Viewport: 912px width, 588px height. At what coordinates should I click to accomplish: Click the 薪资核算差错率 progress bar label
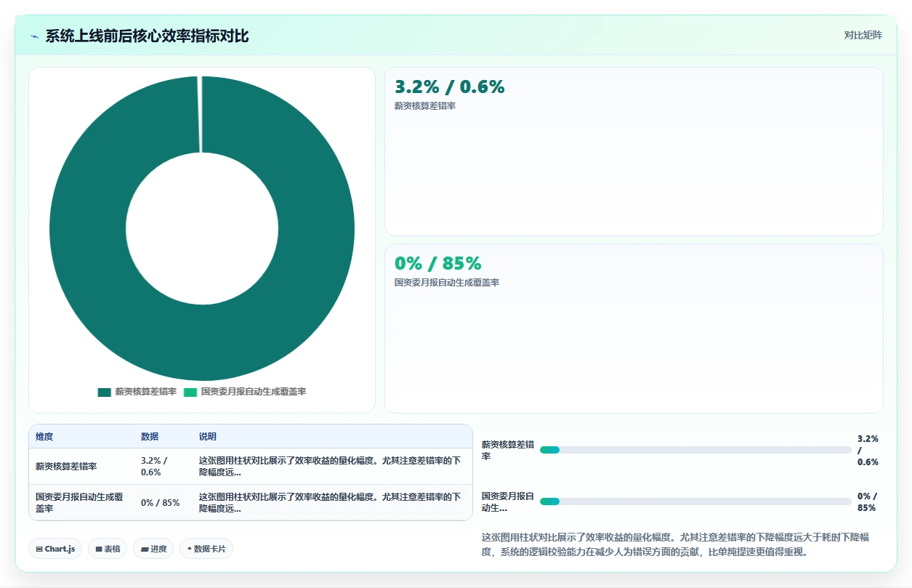[507, 450]
